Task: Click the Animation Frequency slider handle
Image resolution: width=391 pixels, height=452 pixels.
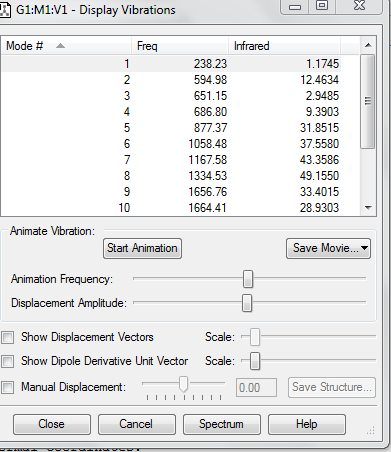Action: pos(248,279)
